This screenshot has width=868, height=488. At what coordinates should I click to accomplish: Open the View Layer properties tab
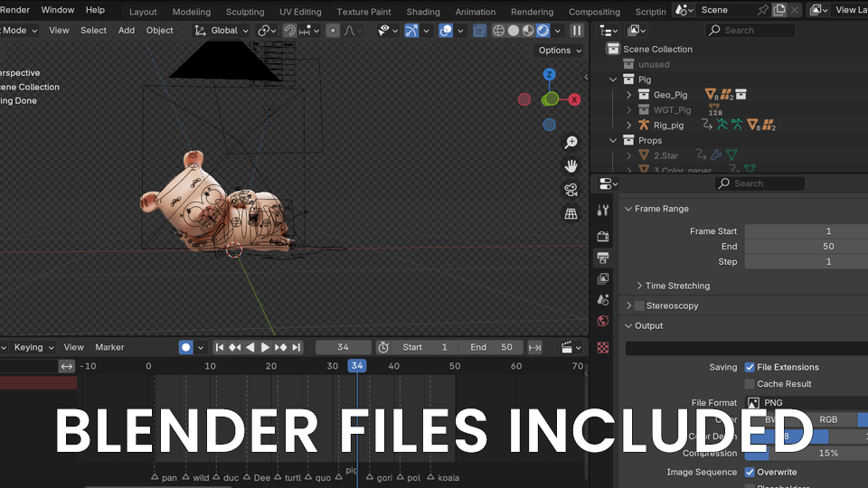pos(603,278)
